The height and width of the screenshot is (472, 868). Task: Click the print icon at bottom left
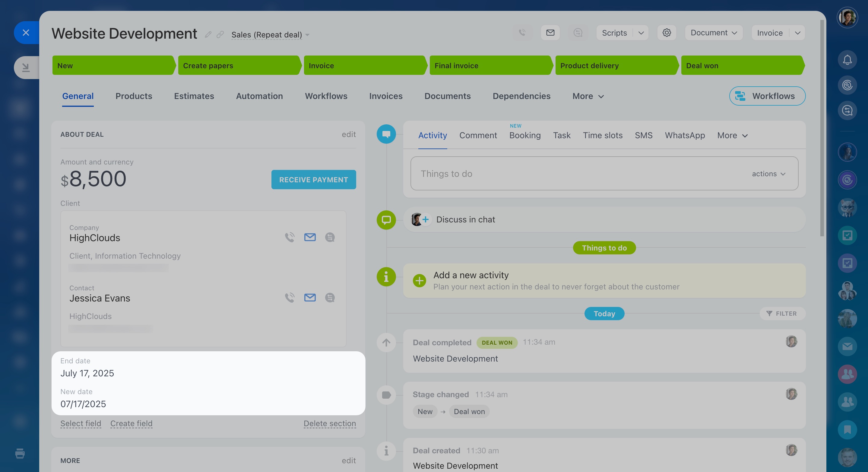point(20,454)
